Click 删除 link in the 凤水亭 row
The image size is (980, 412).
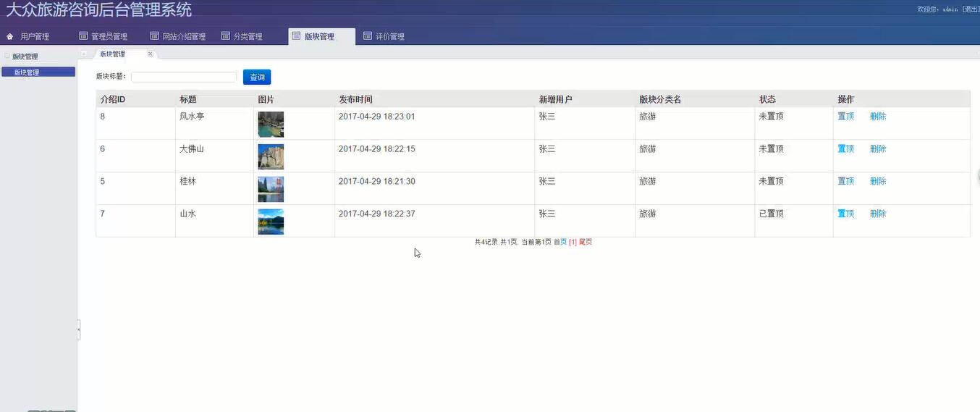coord(878,117)
